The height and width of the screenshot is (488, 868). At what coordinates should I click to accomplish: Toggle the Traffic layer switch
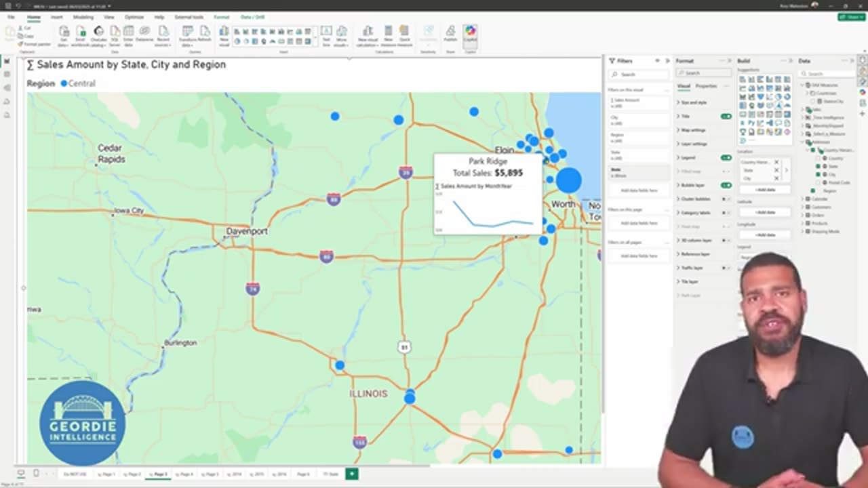pyautogui.click(x=726, y=268)
